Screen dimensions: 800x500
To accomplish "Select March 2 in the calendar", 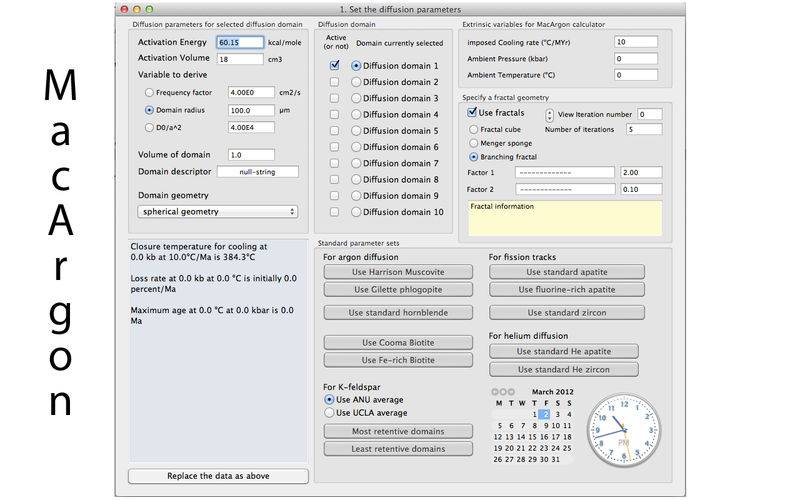I will pyautogui.click(x=544, y=414).
